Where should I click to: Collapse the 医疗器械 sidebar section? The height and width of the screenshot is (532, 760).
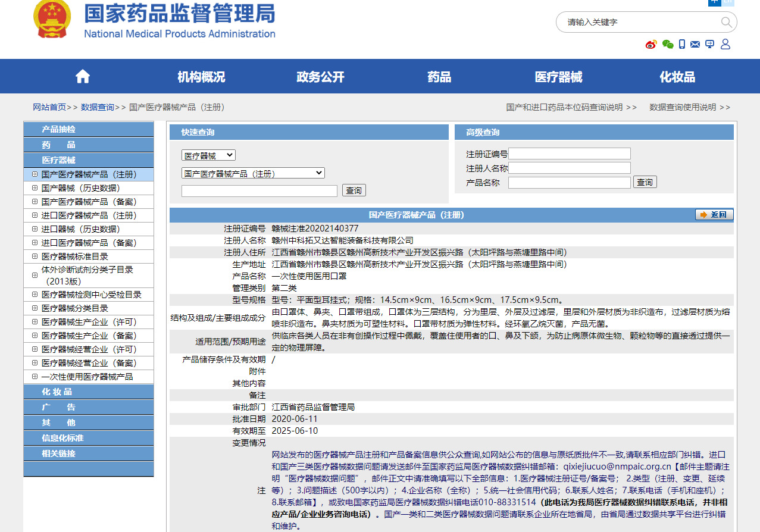[89, 160]
